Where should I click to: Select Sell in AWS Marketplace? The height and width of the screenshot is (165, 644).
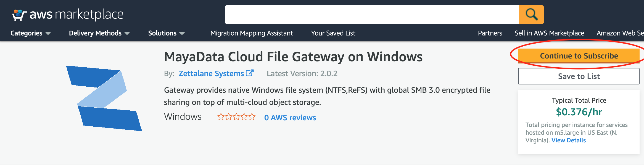[549, 33]
